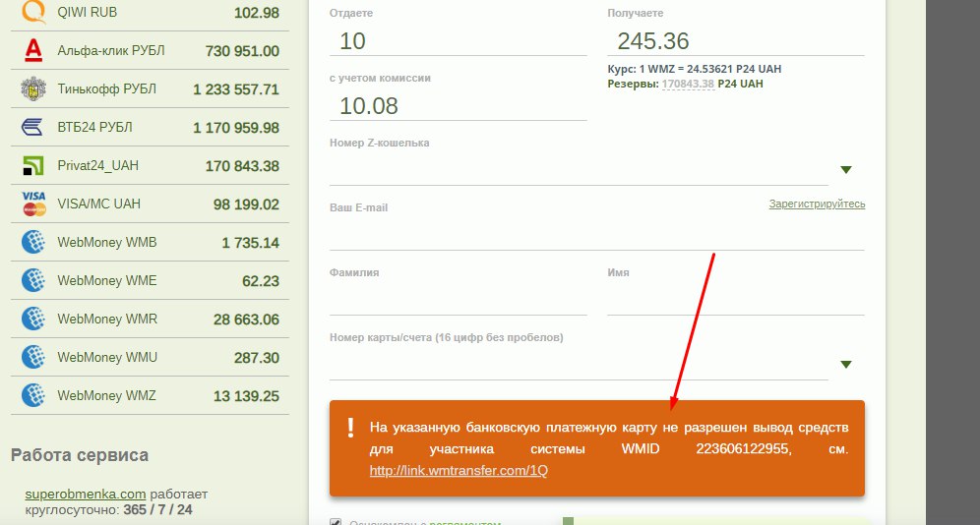Click the 28 663.06 reserve value
This screenshot has width=980, height=525.
point(246,320)
